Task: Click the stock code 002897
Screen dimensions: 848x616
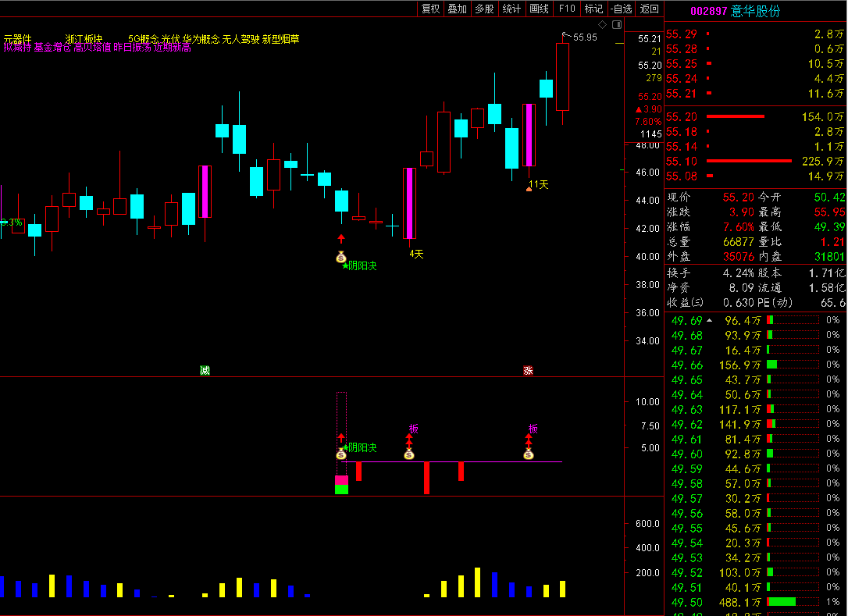Action: click(709, 12)
